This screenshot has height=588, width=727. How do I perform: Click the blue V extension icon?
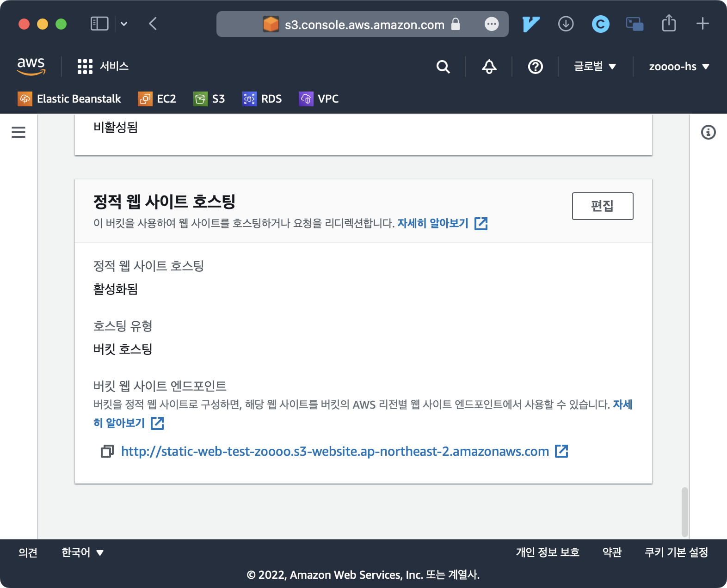[x=531, y=24]
